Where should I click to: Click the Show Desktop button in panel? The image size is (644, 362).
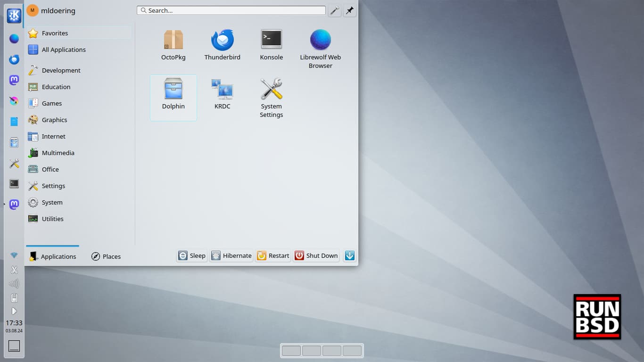pyautogui.click(x=14, y=346)
